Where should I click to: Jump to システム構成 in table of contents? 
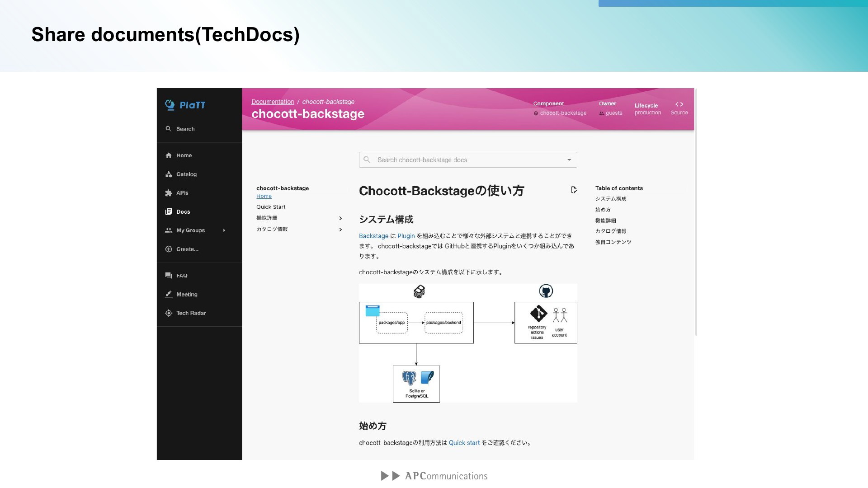[611, 199]
